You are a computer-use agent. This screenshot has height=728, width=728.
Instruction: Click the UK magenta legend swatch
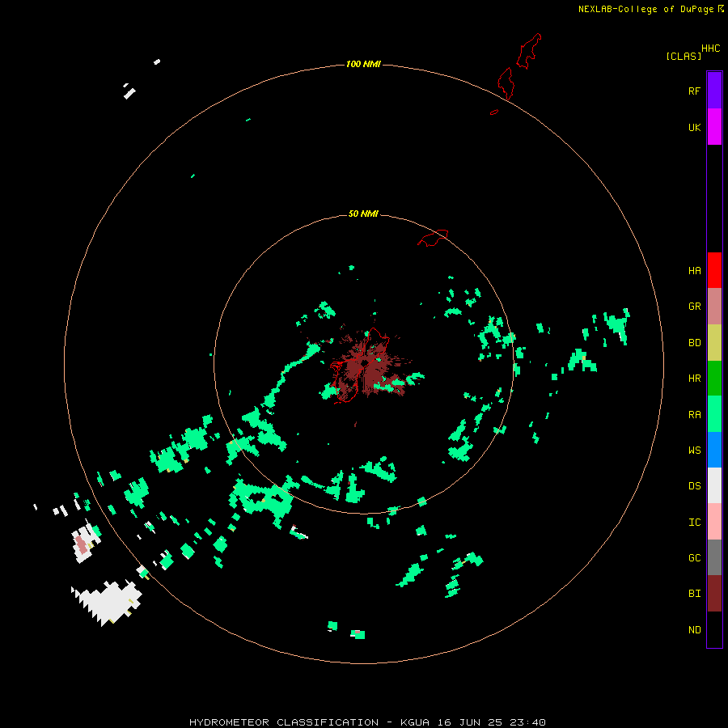(x=714, y=127)
